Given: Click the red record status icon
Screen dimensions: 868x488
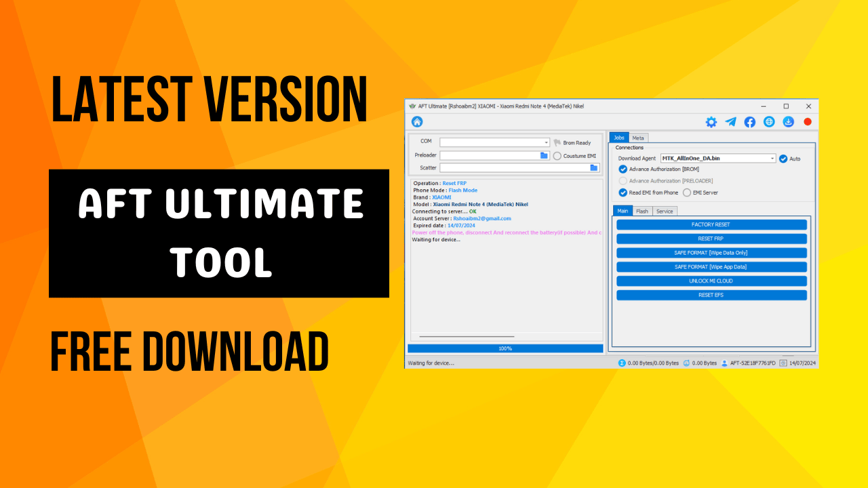Looking at the screenshot, I should point(807,122).
